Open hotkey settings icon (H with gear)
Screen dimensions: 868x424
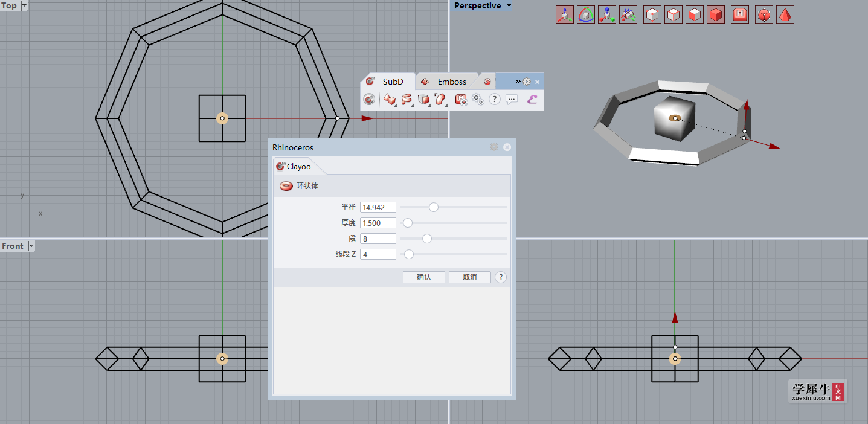pos(461,99)
